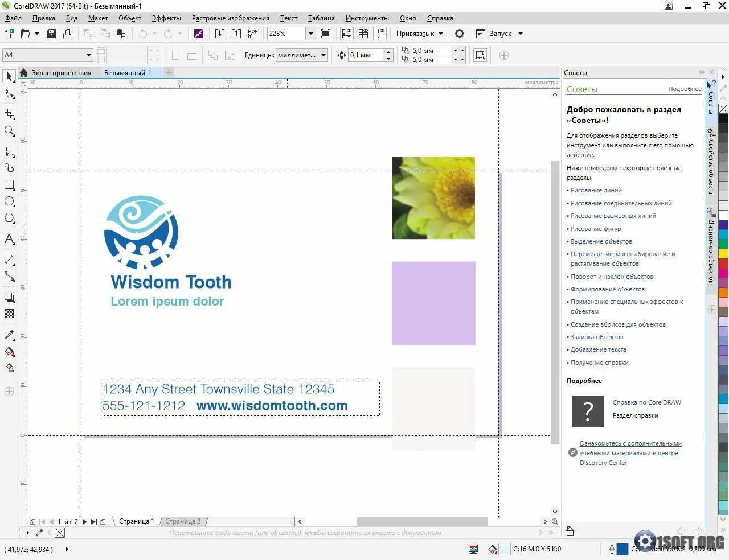
Task: Select the Ellipse tool
Action: tap(9, 201)
